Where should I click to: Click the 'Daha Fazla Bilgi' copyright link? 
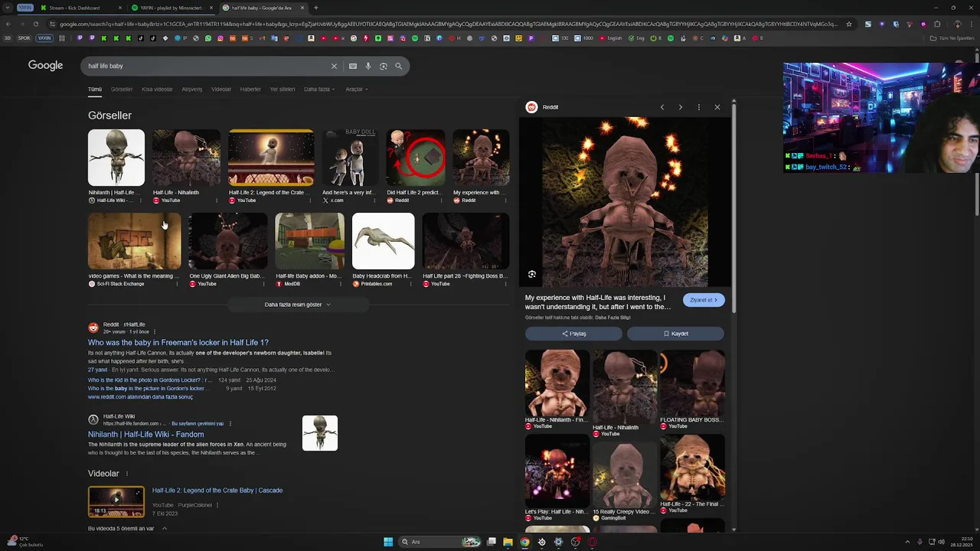tap(612, 318)
